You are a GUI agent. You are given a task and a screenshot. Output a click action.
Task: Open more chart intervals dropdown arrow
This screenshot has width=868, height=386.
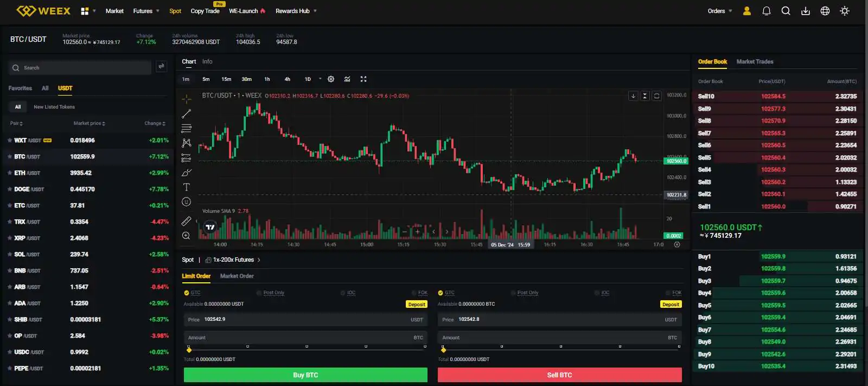click(320, 79)
